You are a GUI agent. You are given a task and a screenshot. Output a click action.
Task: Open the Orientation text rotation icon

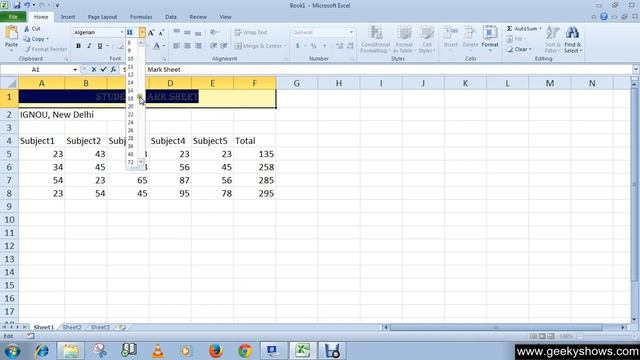point(214,32)
